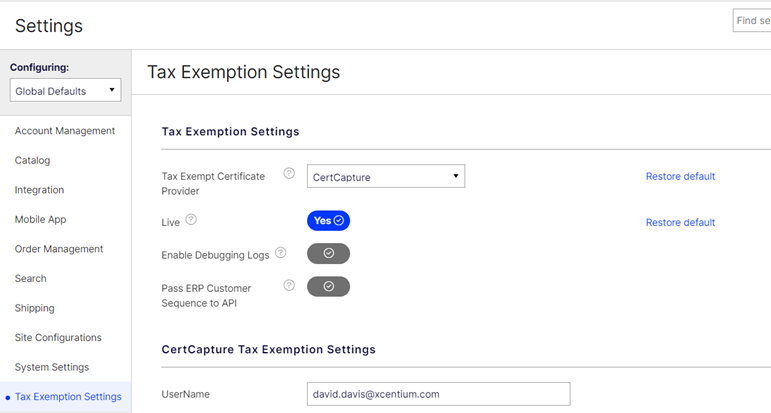This screenshot has height=413, width=771.
Task: Enable the Debugging Logs toggle
Action: tap(328, 254)
